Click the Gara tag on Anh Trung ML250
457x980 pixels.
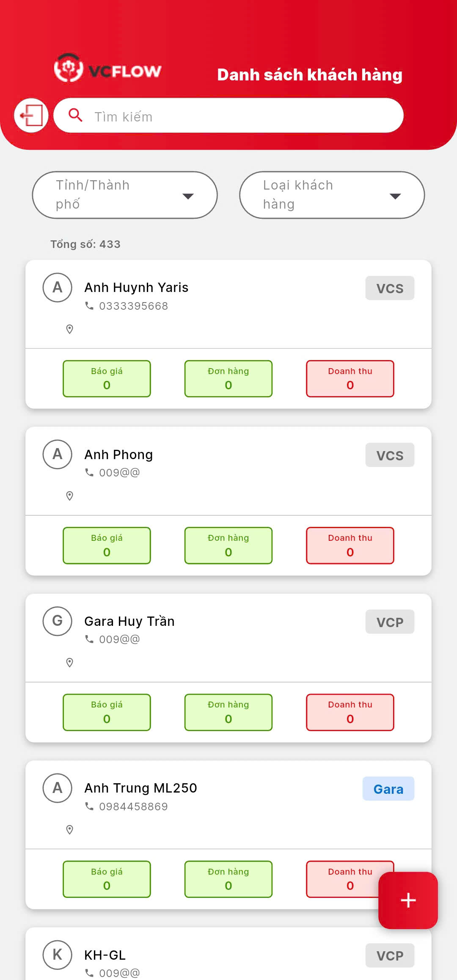[388, 789]
